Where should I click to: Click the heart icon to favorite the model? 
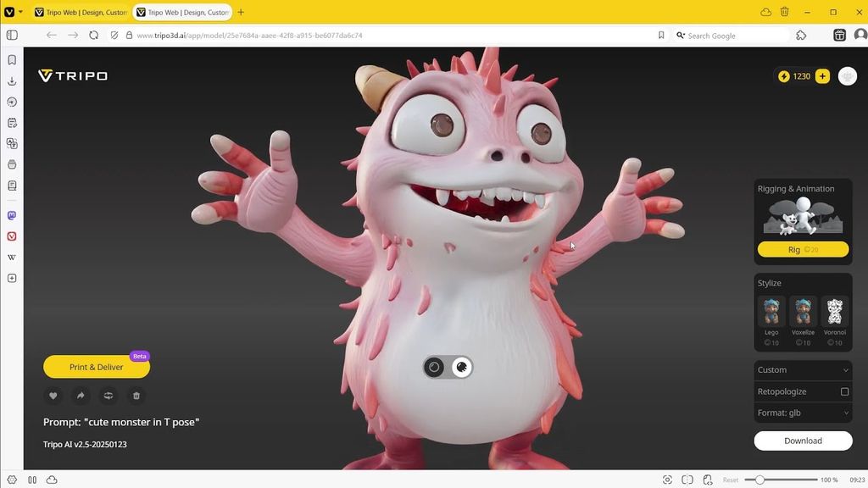click(x=53, y=396)
